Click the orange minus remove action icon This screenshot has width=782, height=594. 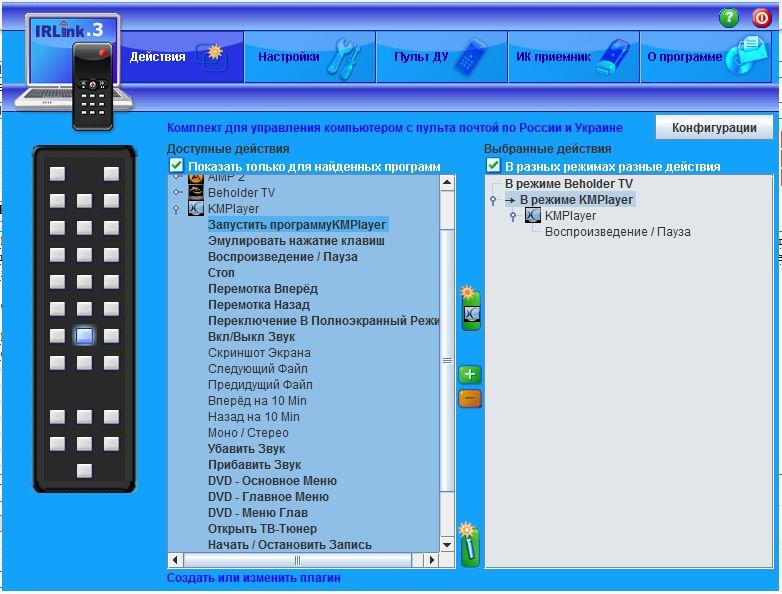469,398
